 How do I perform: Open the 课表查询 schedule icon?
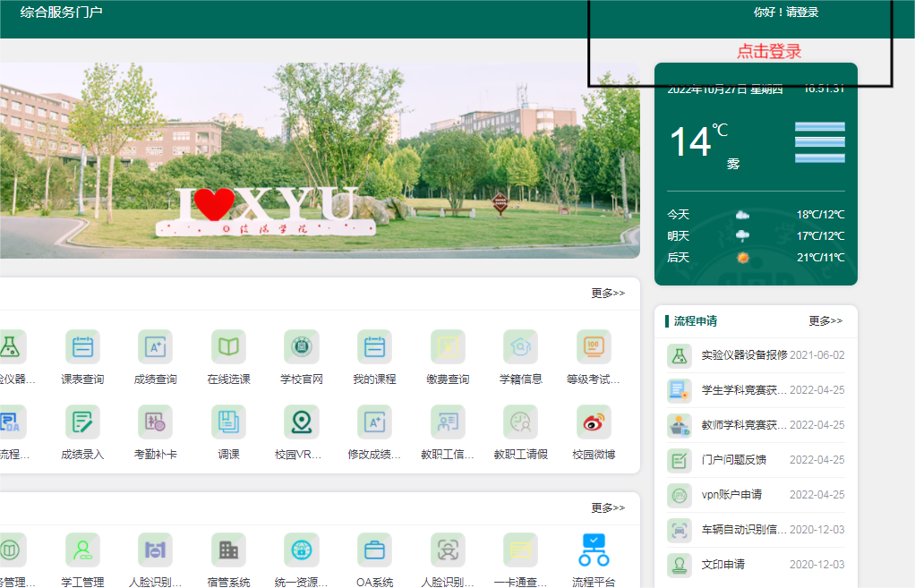click(x=82, y=347)
